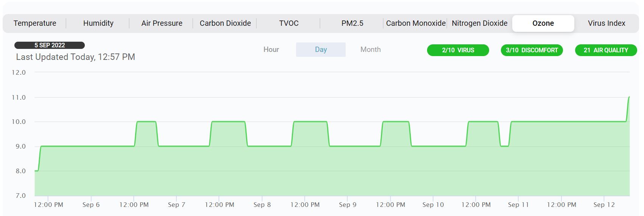This screenshot has height=216, width=644.
Task: Open the Humidity tab
Action: [x=98, y=23]
